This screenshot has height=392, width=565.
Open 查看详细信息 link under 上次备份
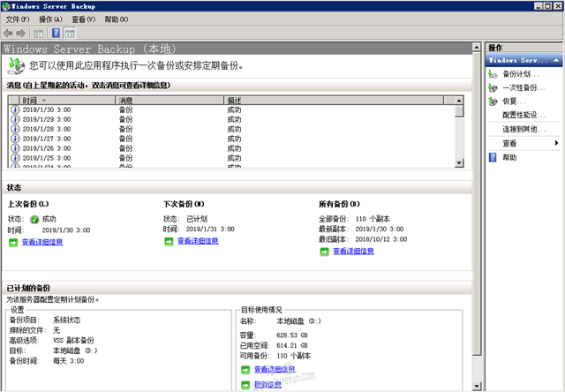point(42,242)
